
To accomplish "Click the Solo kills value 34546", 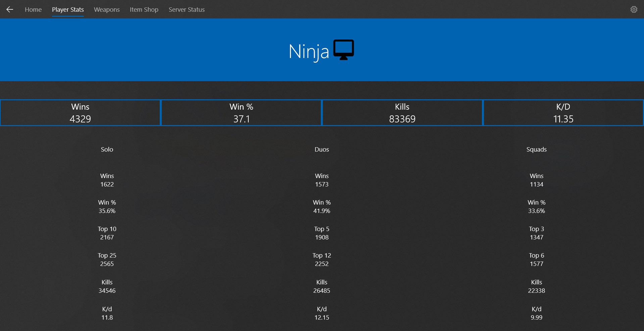I will [107, 291].
